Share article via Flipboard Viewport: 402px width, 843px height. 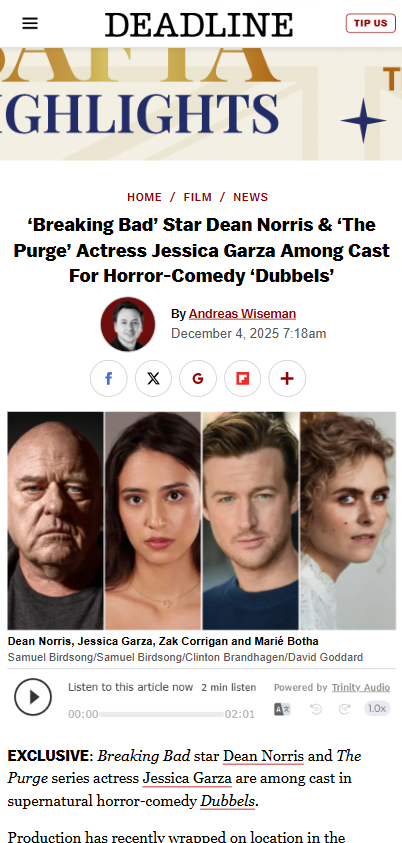242,378
